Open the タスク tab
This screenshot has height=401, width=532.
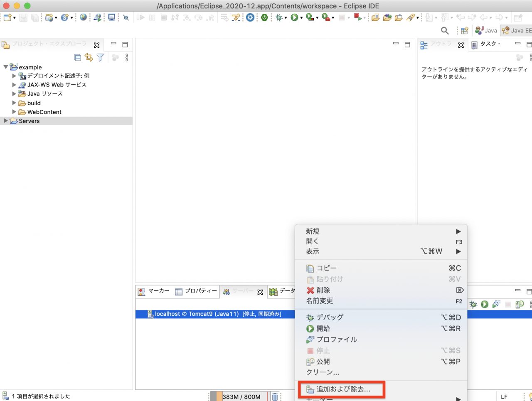click(485, 44)
